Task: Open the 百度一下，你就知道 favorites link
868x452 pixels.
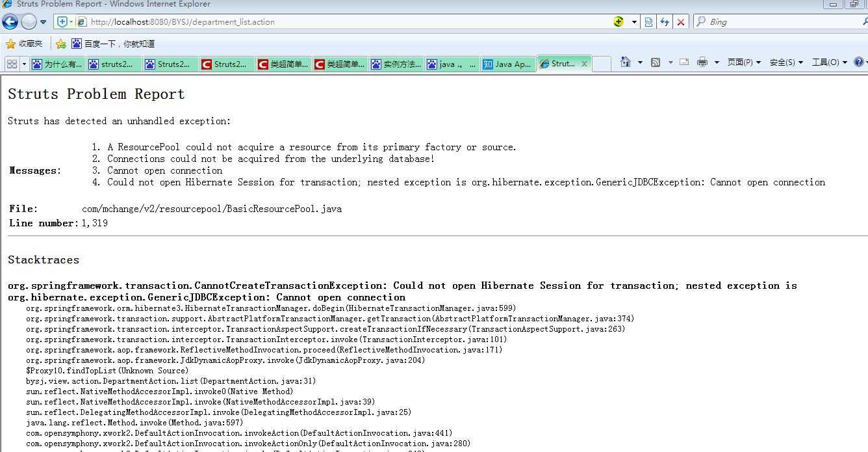Action: (x=113, y=44)
